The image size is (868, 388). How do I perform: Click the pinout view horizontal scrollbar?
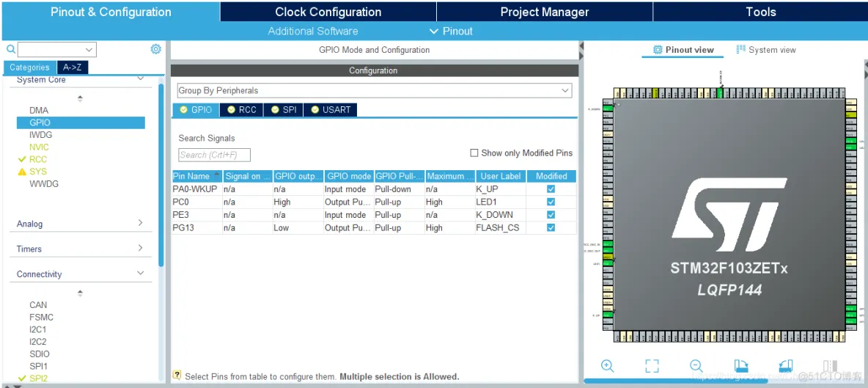(x=675, y=381)
